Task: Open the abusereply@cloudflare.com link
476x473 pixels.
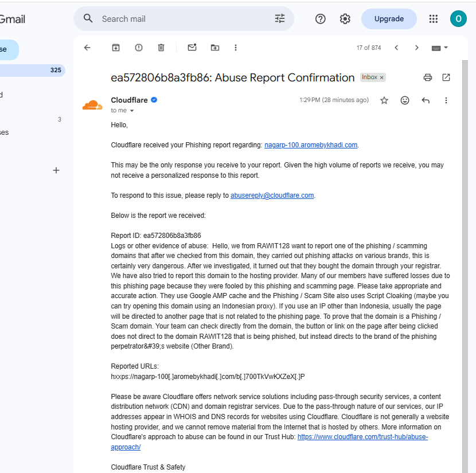Action: pos(272,196)
